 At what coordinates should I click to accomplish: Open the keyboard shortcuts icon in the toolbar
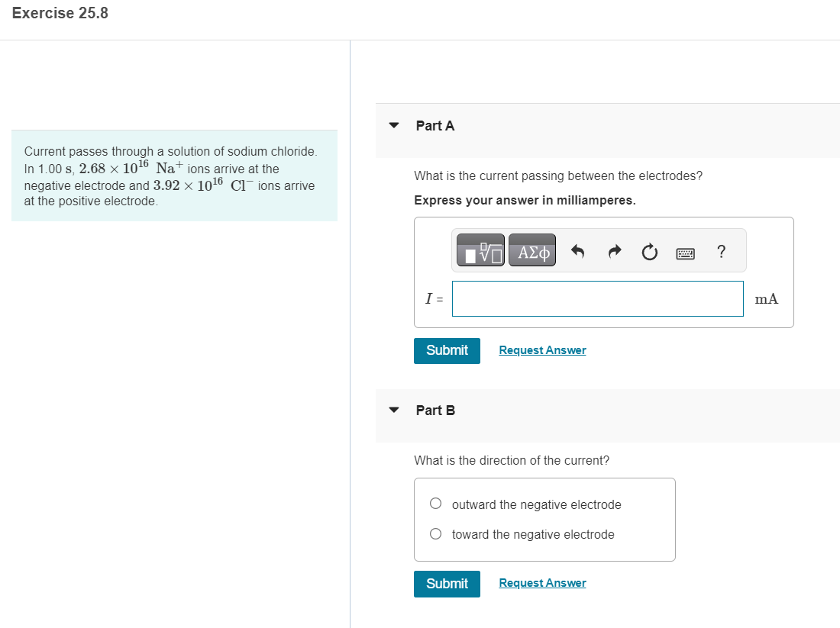pos(685,252)
